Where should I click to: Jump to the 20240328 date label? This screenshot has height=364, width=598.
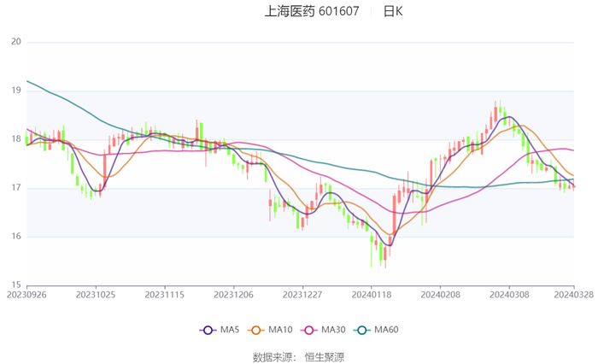coord(574,294)
